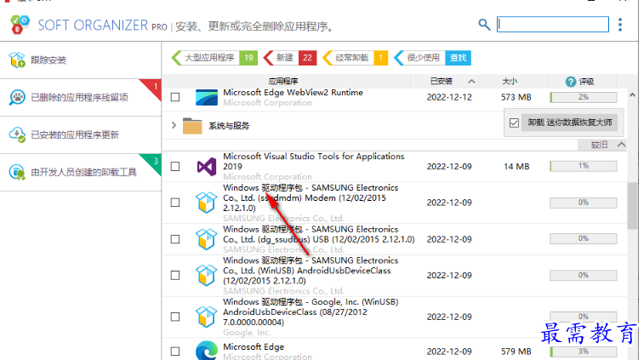Filter by 经常卸载 tag
644x360 pixels.
pos(356,58)
